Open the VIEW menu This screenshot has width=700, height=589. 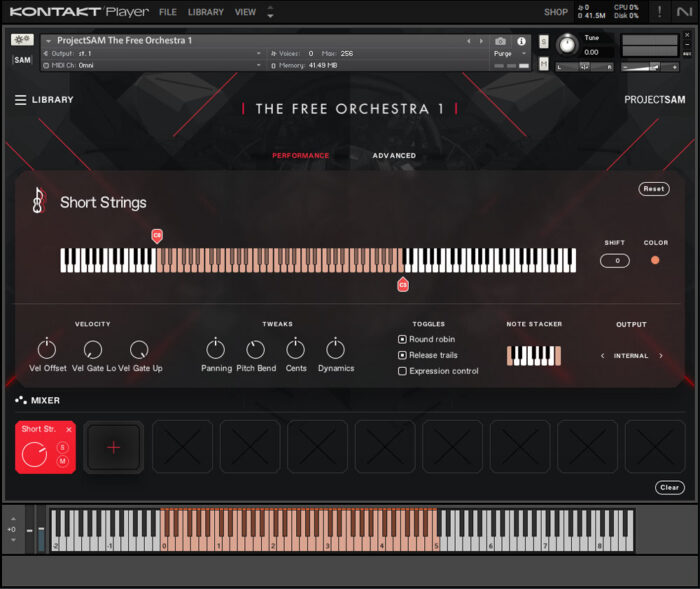pos(246,12)
